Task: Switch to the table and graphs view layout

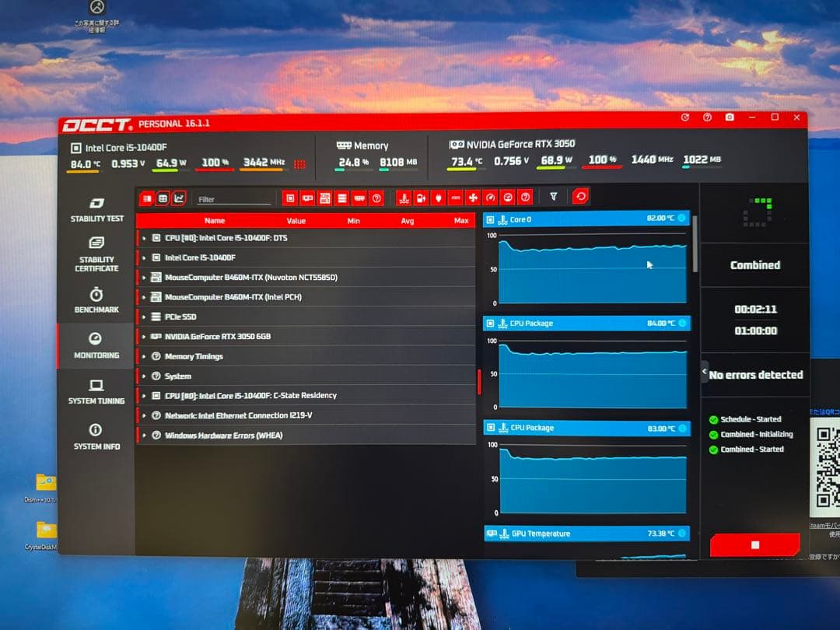Action: [163, 199]
